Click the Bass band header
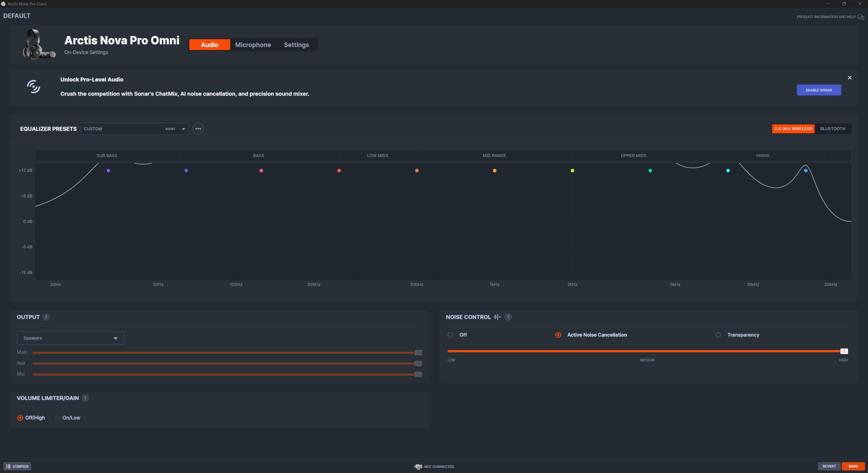Image resolution: width=868 pixels, height=473 pixels. tap(259, 156)
